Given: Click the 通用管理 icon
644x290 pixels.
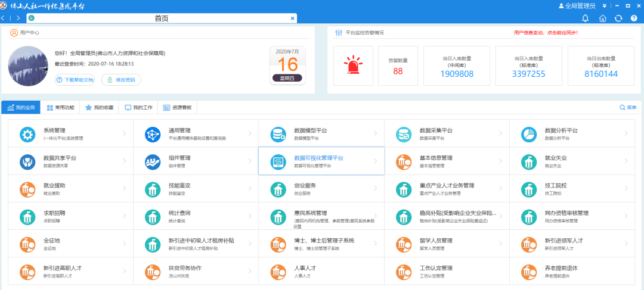Looking at the screenshot, I should click(x=153, y=134).
